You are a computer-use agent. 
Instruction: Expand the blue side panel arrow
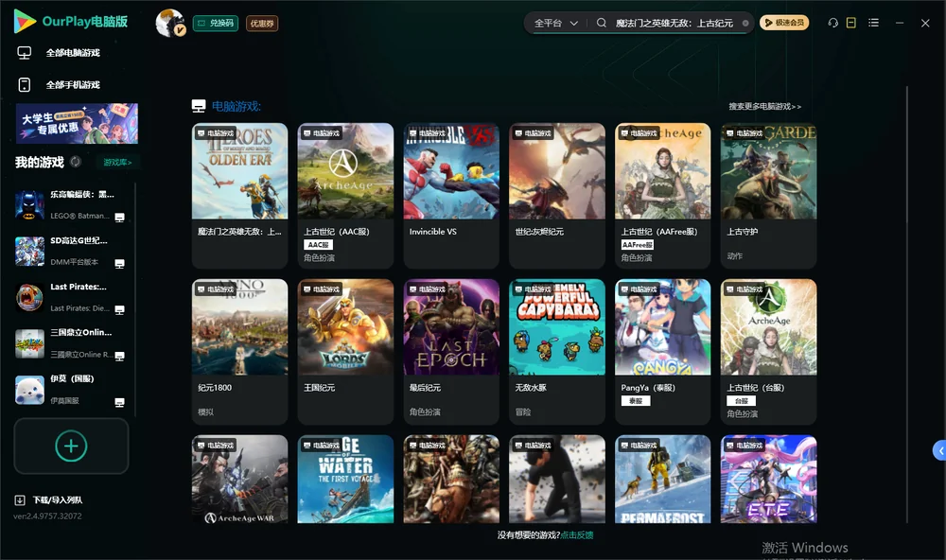tap(940, 451)
